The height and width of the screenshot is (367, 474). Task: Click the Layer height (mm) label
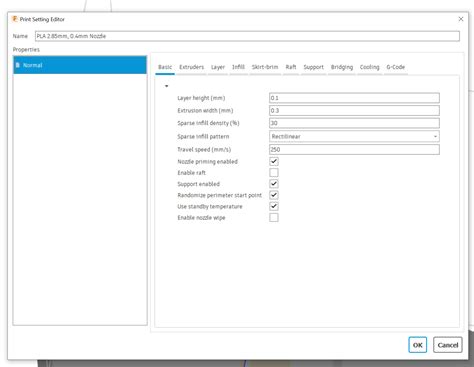tap(201, 98)
